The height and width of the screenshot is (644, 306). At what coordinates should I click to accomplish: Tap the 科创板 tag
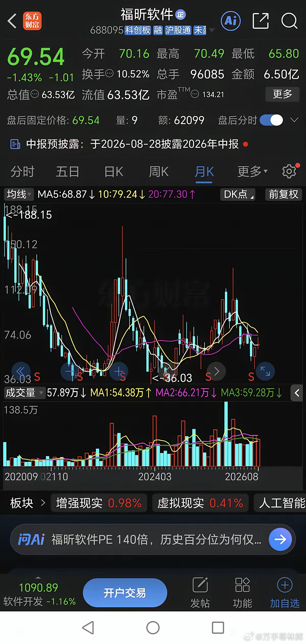pyautogui.click(x=138, y=30)
